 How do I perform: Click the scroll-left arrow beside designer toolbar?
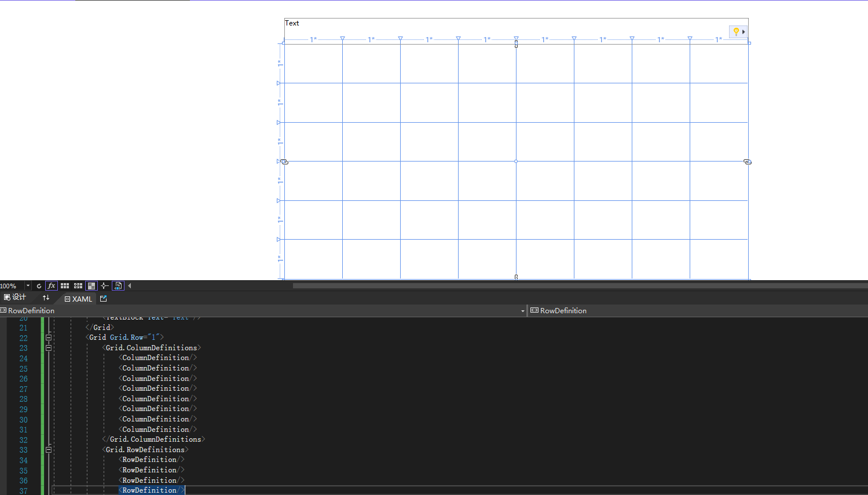(129, 286)
